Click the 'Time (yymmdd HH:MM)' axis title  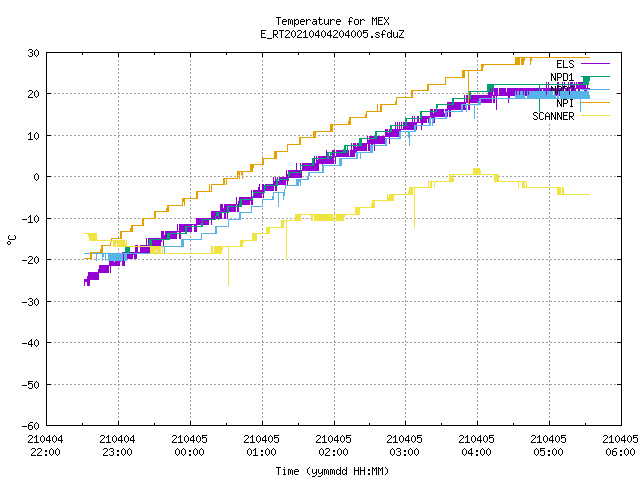click(332, 472)
